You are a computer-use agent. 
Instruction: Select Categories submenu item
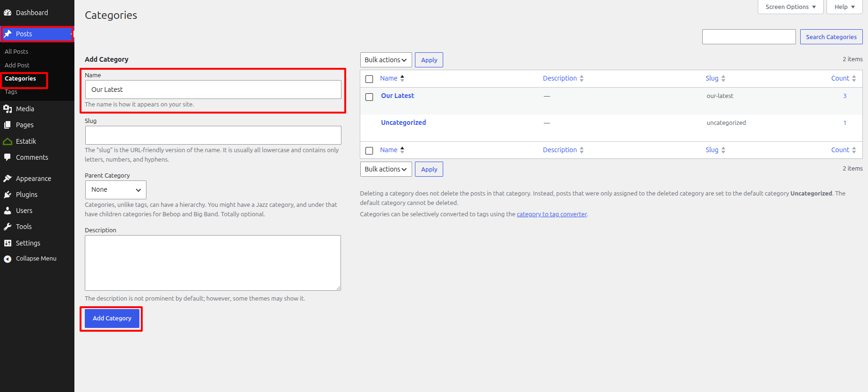tap(20, 79)
